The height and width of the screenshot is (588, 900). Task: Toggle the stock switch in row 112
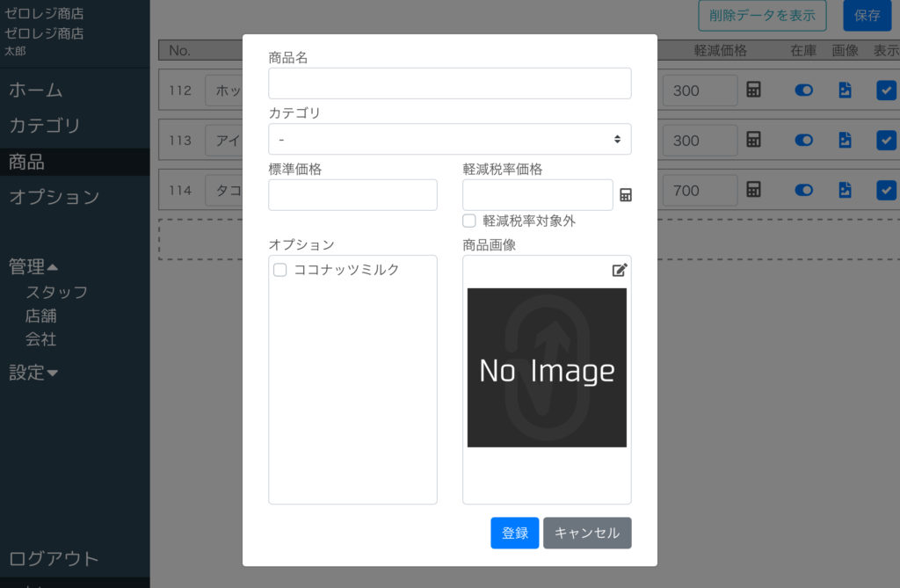tap(803, 90)
